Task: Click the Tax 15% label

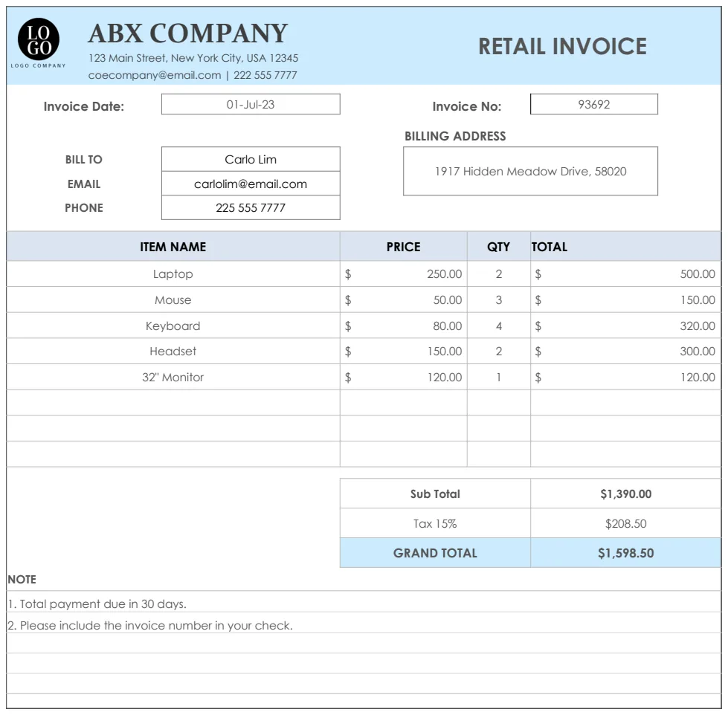Action: [x=435, y=523]
